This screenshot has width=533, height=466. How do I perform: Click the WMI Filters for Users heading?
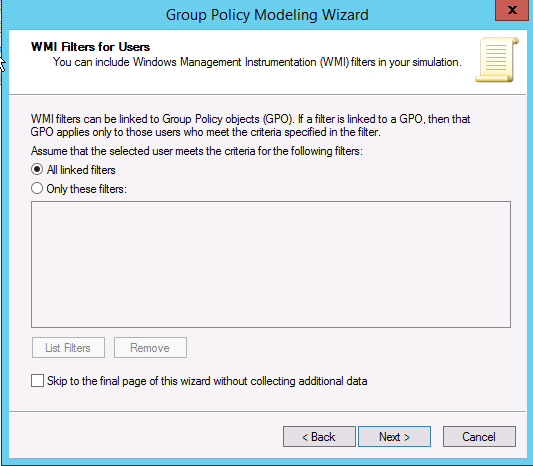point(90,47)
